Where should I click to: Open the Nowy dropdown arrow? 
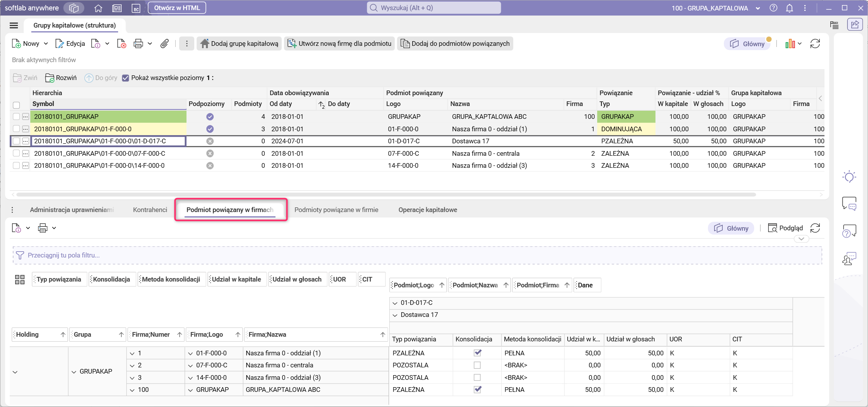(46, 43)
